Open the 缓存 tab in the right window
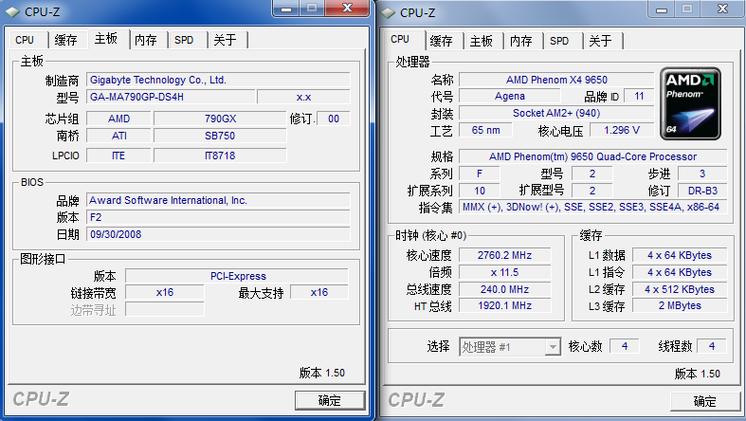Image resolution: width=746 pixels, height=421 pixels. (441, 41)
